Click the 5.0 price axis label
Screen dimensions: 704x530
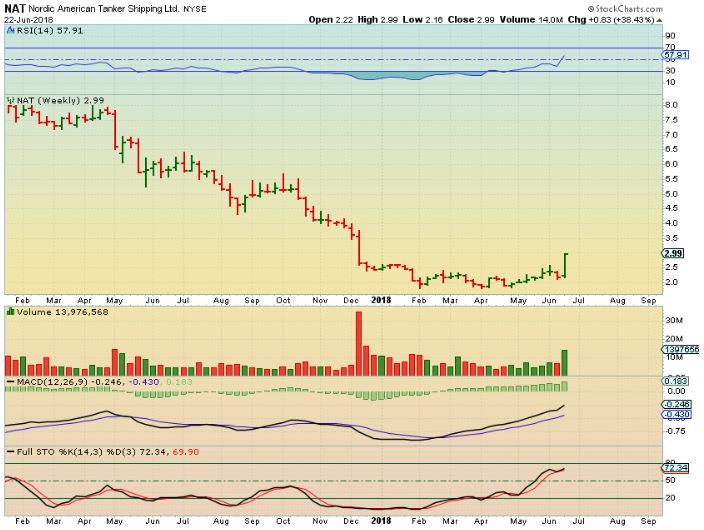(672, 194)
